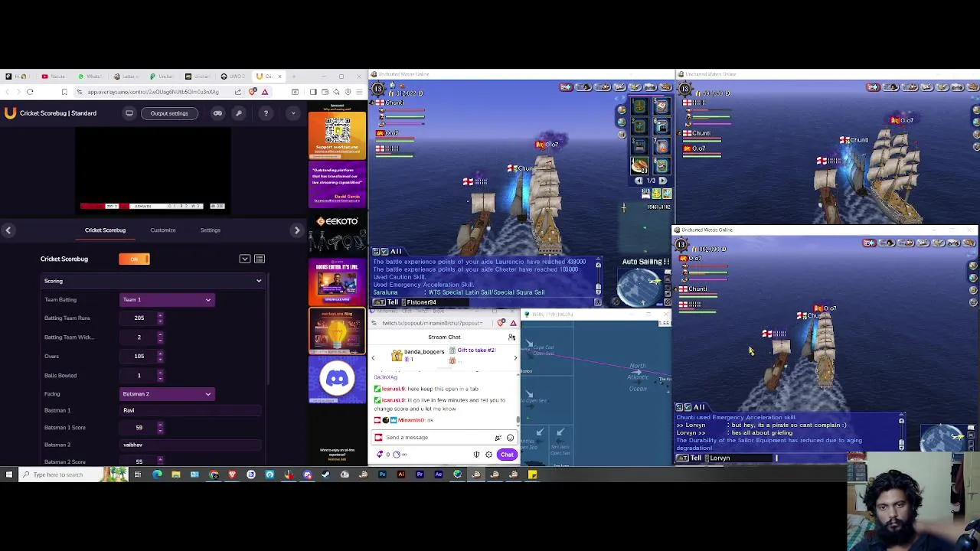This screenshot has width=980, height=551.
Task: Open Photoshop from the taskbar
Action: [382, 474]
